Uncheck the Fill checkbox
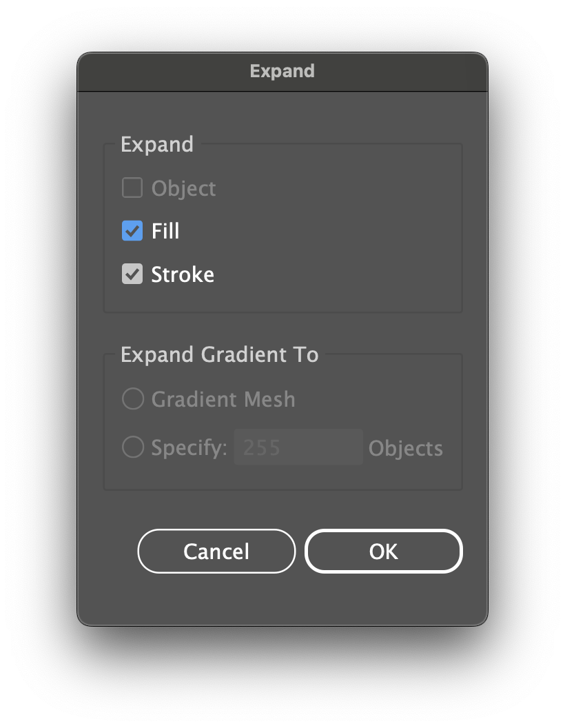Screen dimensions: 565x728 132,231
